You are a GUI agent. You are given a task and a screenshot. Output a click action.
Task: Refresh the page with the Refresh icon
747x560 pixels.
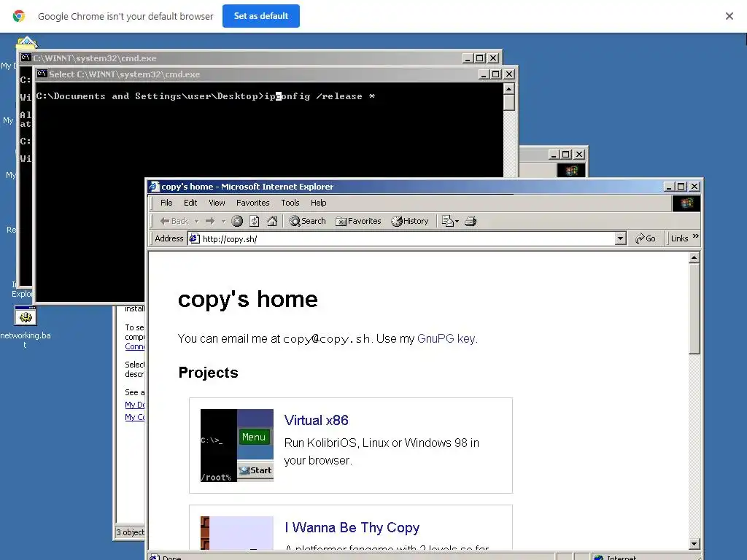[255, 221]
